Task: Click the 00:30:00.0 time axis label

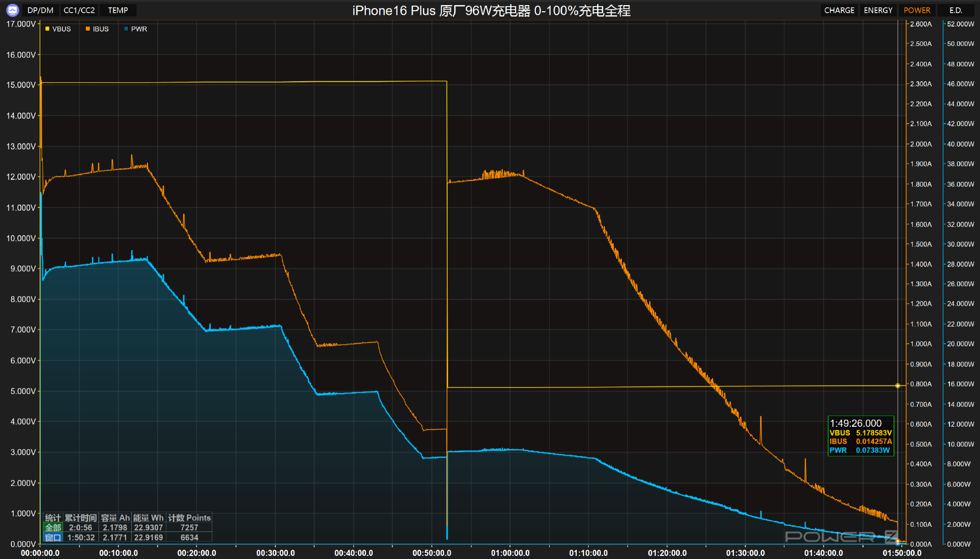Action: click(276, 553)
